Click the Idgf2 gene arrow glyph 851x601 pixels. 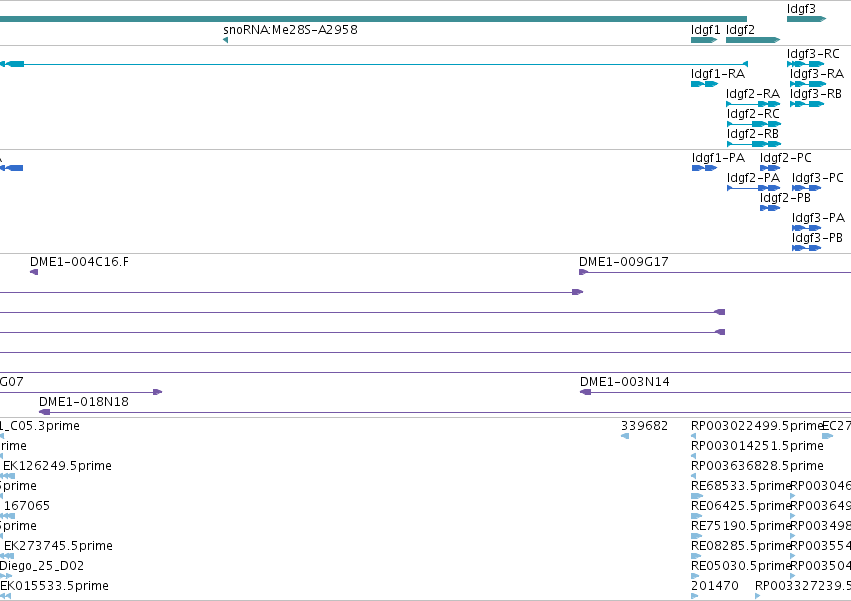753,40
